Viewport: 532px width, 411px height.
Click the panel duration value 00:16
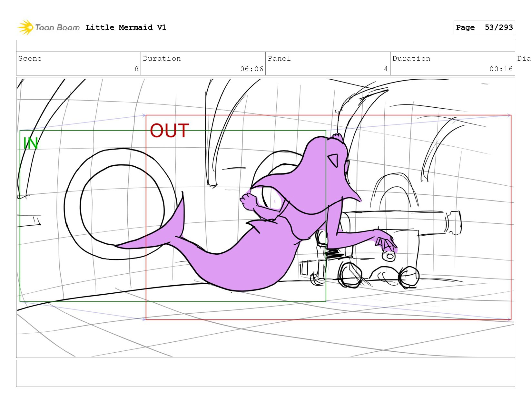[501, 69]
